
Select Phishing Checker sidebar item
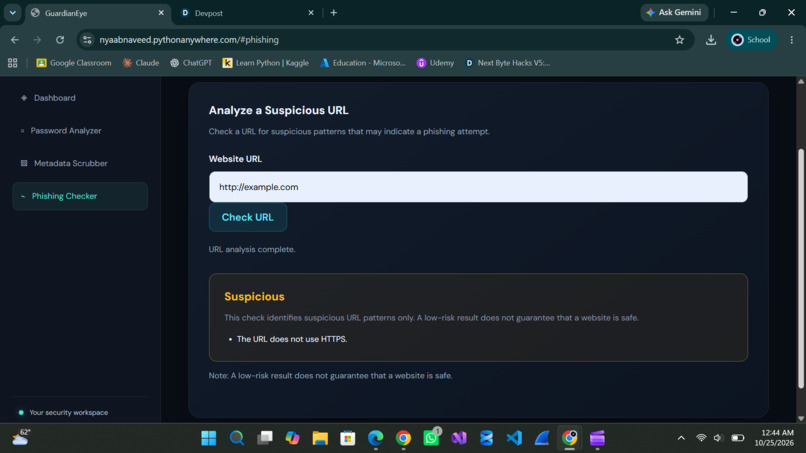[x=80, y=196]
